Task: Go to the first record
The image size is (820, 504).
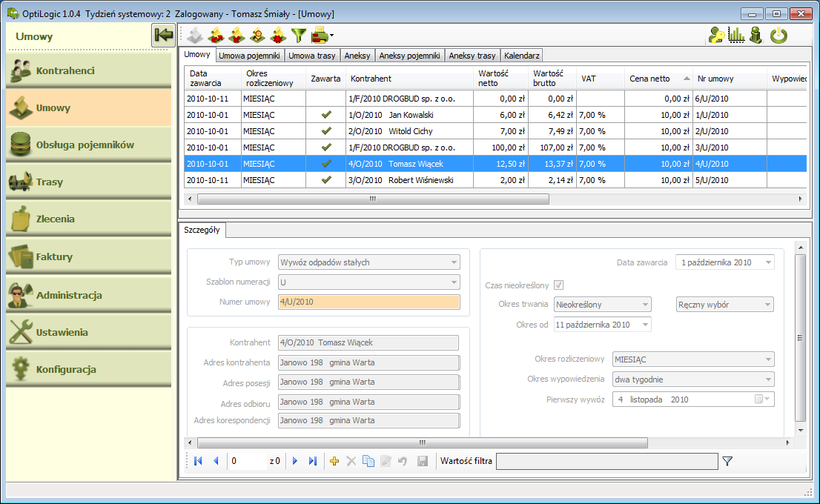Action: pyautogui.click(x=198, y=460)
